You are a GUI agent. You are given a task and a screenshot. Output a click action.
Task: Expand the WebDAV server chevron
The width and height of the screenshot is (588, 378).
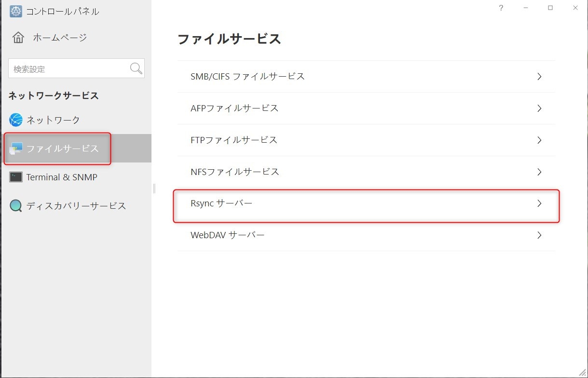[539, 235]
